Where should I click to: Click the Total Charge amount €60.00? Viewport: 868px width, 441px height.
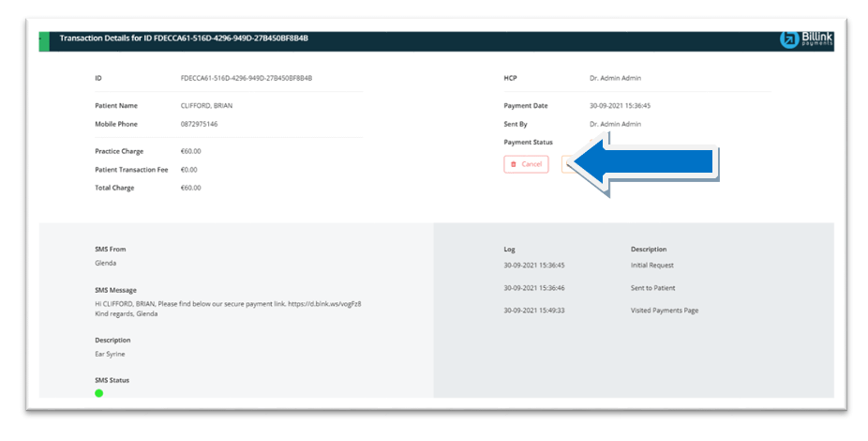point(191,188)
